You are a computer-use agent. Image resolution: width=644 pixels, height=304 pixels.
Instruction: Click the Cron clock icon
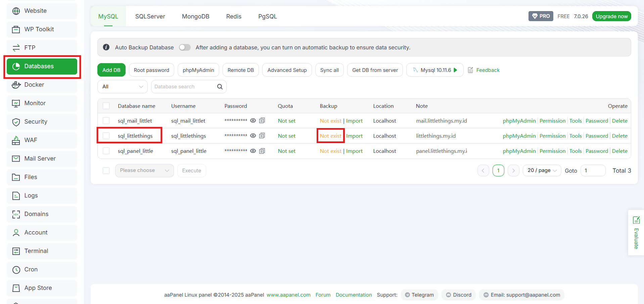pos(16,270)
